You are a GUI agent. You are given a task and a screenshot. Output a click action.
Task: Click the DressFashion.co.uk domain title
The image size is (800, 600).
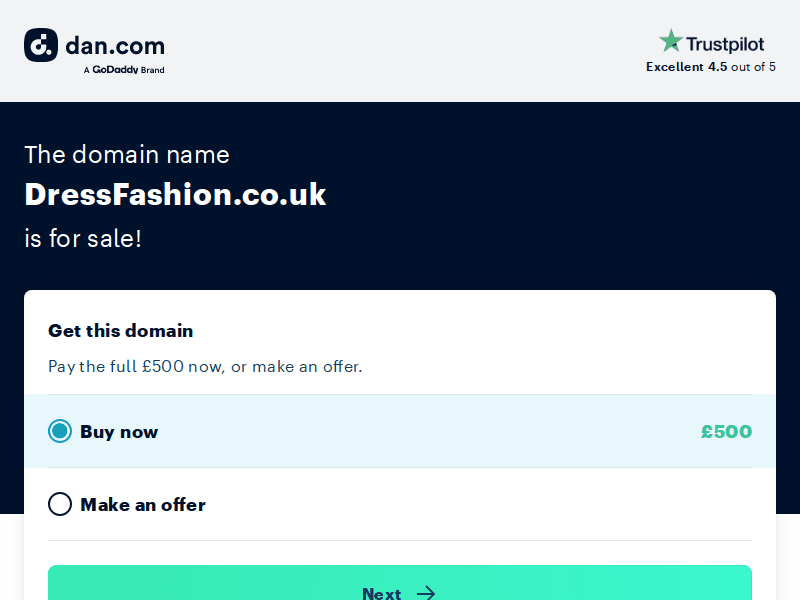coord(175,194)
